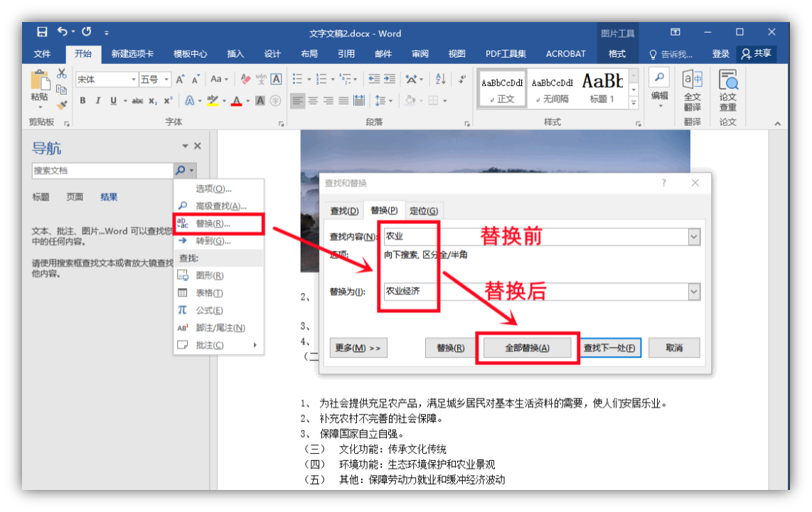Click the Sort A-Z icon
This screenshot has height=512, width=812.
tap(440, 79)
